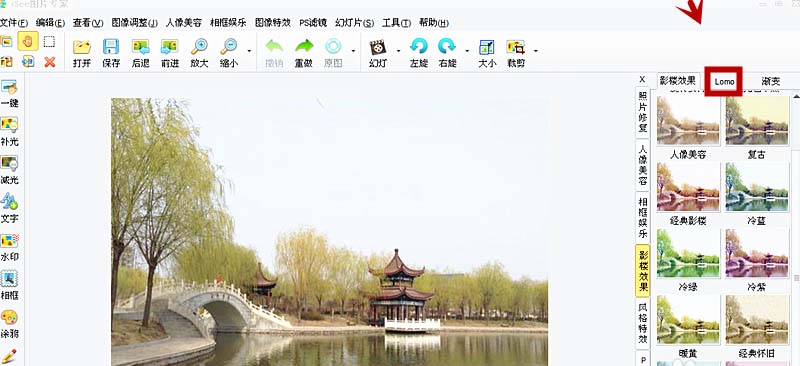The height and width of the screenshot is (366, 800).
Task: Open the 帮助(H) menu
Action: (434, 23)
